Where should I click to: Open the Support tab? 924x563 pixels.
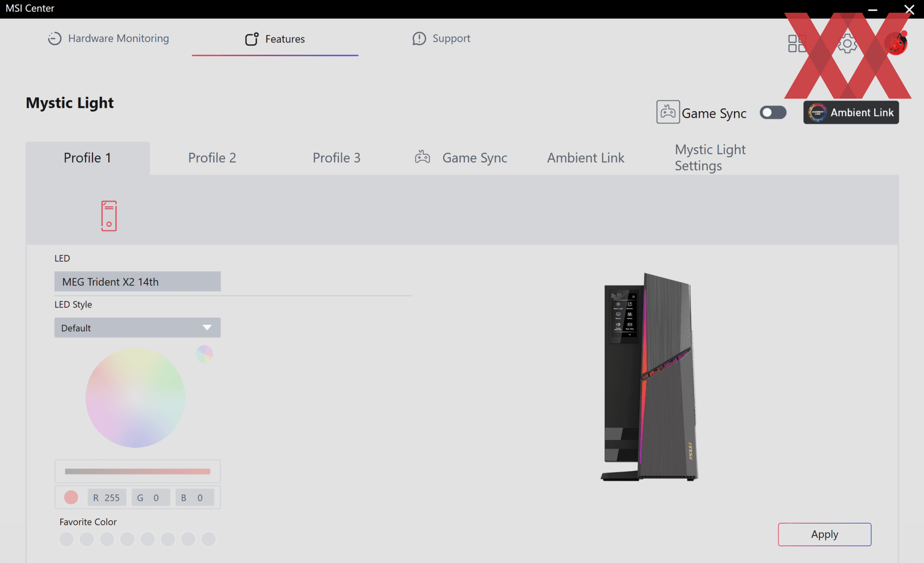click(x=441, y=38)
